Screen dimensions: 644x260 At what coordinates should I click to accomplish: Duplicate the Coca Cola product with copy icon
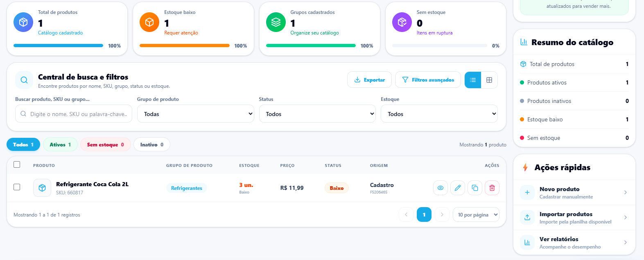click(x=475, y=188)
